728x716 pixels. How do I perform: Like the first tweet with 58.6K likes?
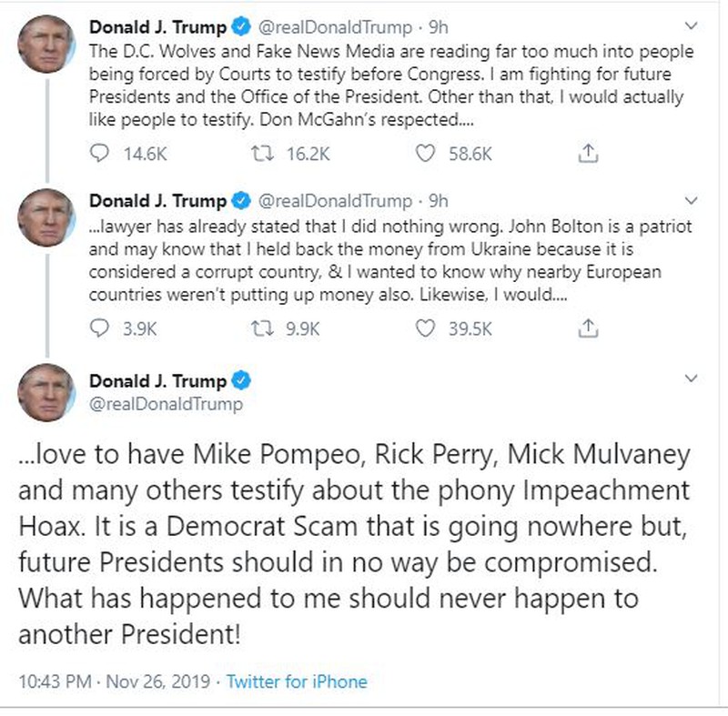click(425, 155)
